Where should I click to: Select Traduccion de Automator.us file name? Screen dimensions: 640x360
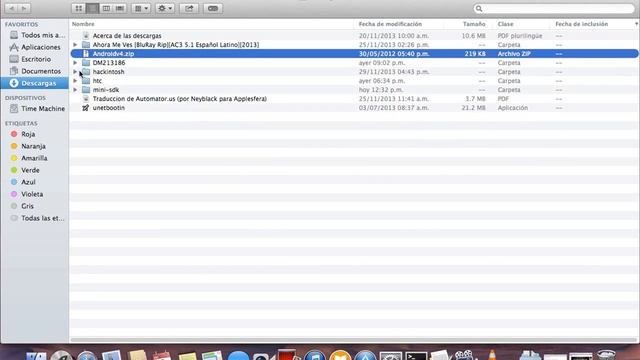[180, 99]
